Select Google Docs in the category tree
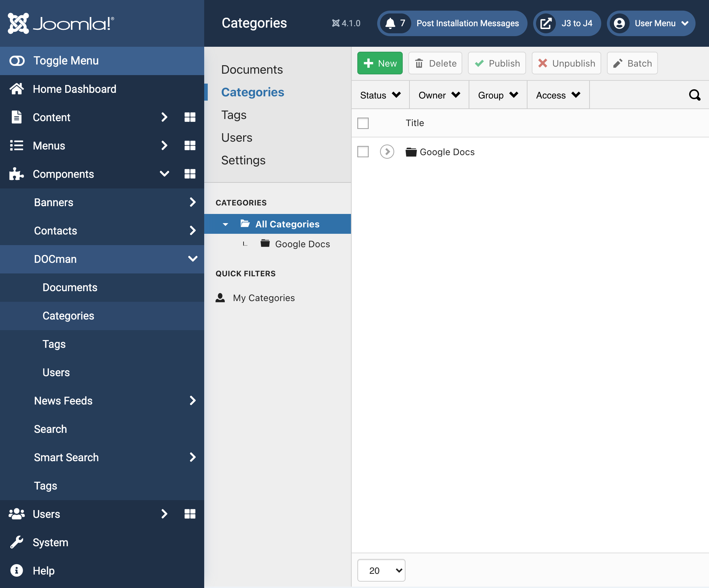The image size is (709, 588). (x=302, y=244)
